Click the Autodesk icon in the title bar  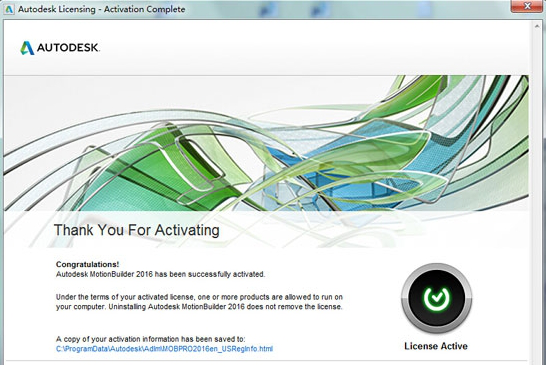point(9,9)
